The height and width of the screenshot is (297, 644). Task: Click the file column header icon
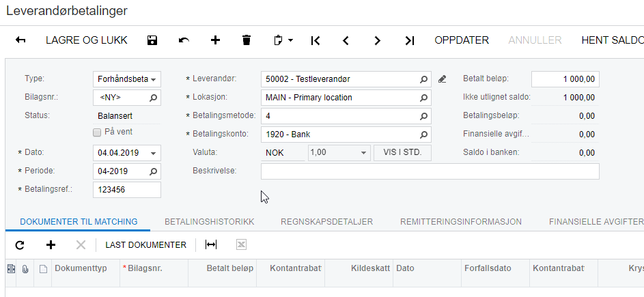[x=43, y=269]
